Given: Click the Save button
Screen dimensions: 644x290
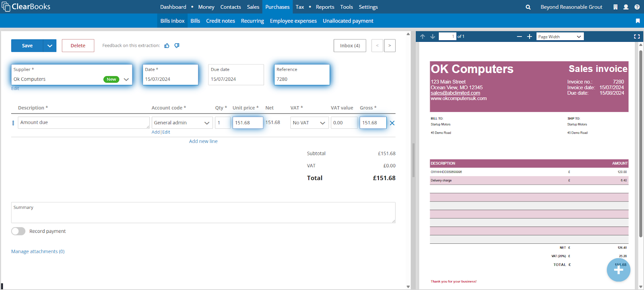Looking at the screenshot, I should coord(27,45).
